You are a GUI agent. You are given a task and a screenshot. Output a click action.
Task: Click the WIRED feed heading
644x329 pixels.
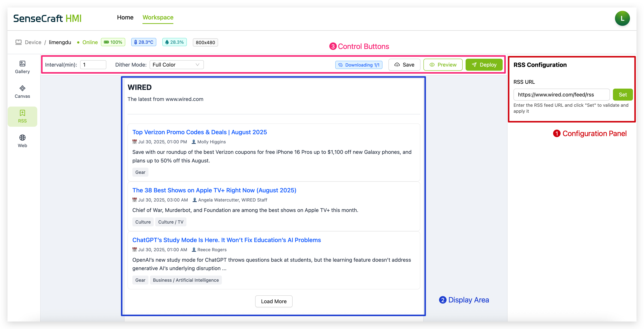tap(139, 87)
